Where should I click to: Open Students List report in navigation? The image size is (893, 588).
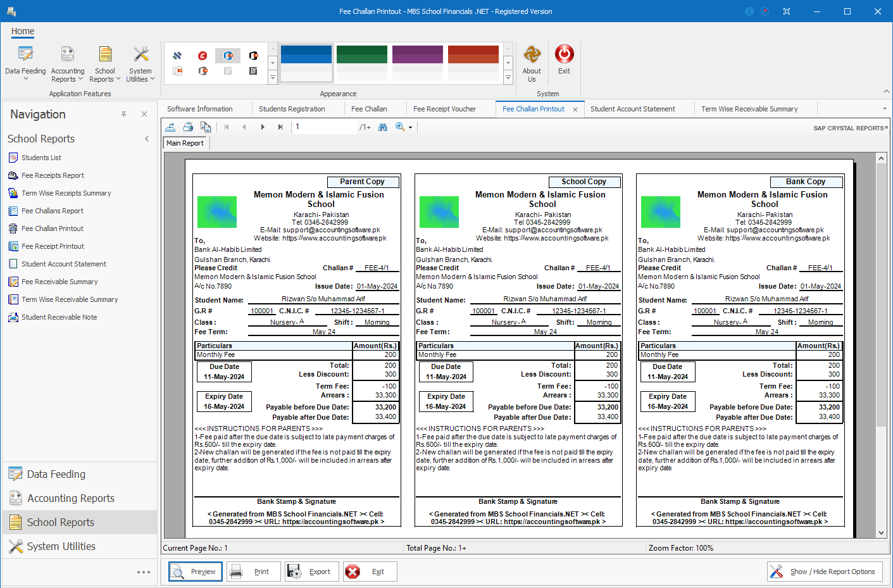coord(41,158)
